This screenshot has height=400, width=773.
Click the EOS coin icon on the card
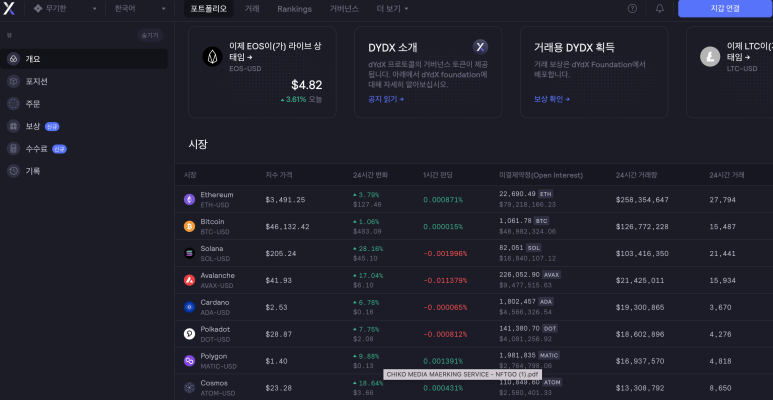point(212,56)
